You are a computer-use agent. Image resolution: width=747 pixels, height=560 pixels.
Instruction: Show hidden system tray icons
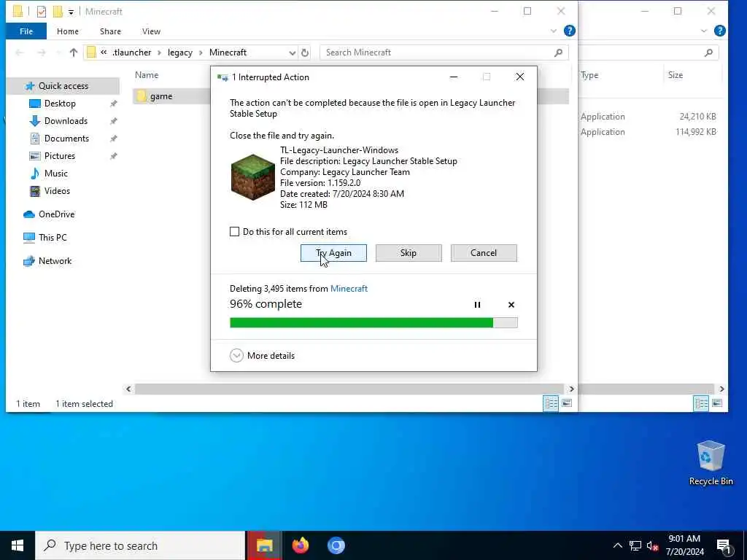pyautogui.click(x=617, y=545)
